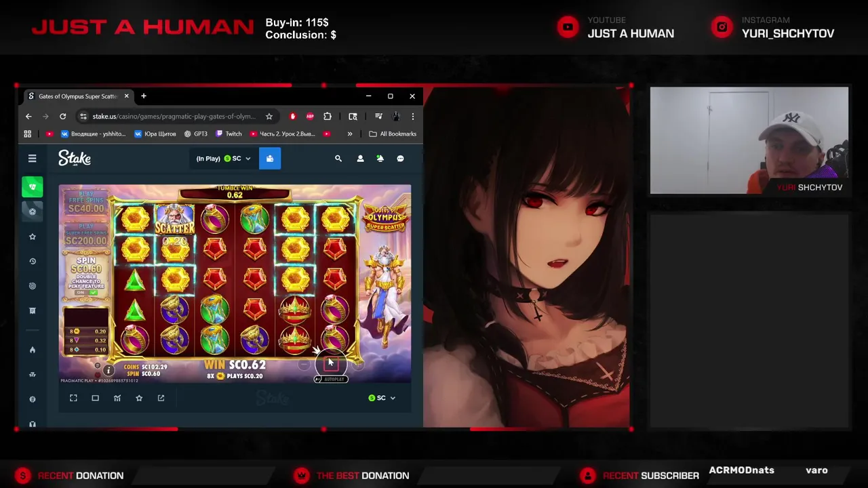Viewport: 868px width, 488px height.
Task: Open the AdBlock Plus extension icon
Action: pos(310,117)
